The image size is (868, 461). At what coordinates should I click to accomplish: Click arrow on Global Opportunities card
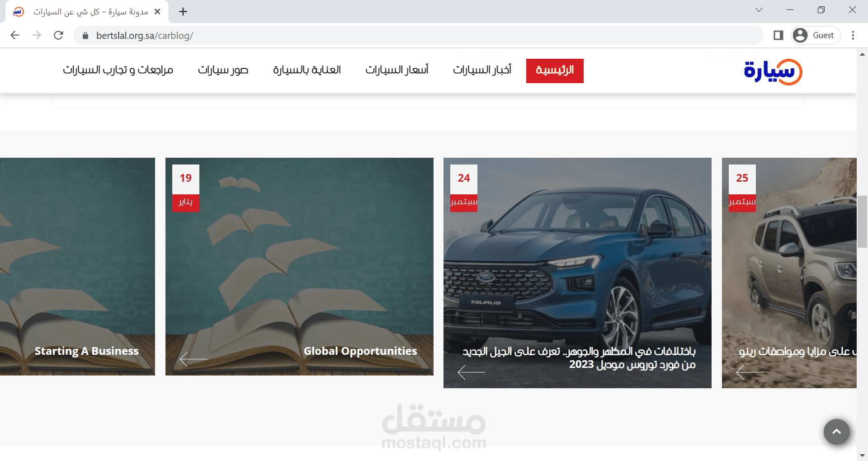(x=193, y=359)
